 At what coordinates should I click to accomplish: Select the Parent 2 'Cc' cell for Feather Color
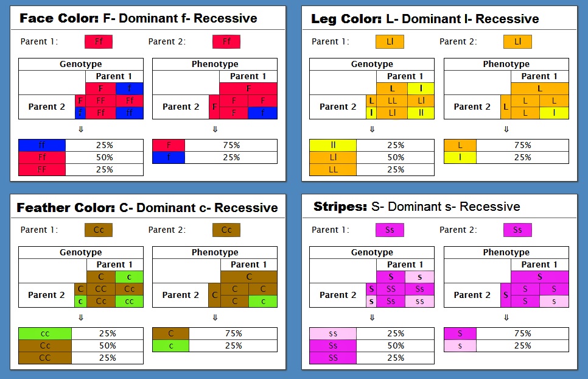tap(226, 230)
